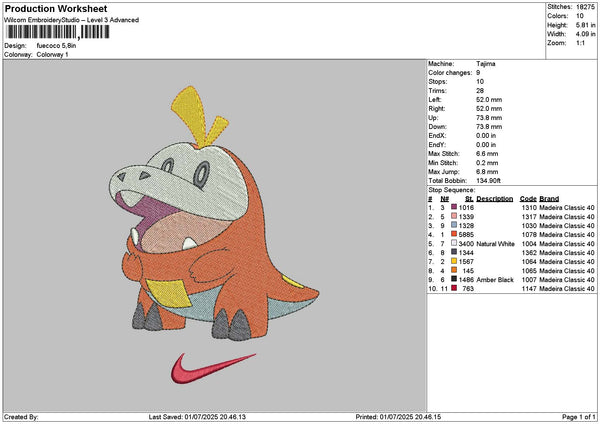Click the Min Stitch value '0.2 mm'
600x424 pixels.
pos(487,163)
